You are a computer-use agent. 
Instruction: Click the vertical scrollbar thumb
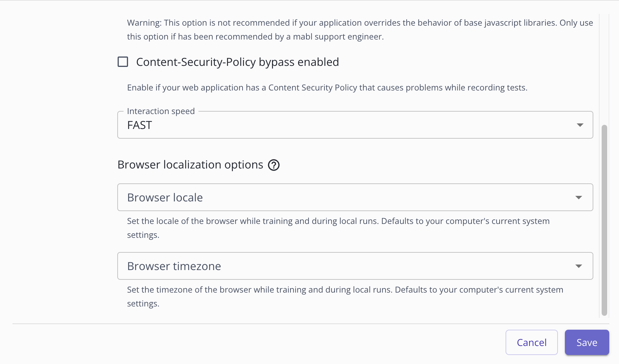click(x=604, y=220)
